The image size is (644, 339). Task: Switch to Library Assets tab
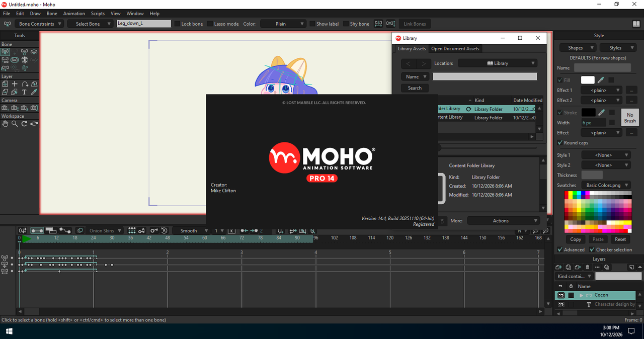coord(412,49)
